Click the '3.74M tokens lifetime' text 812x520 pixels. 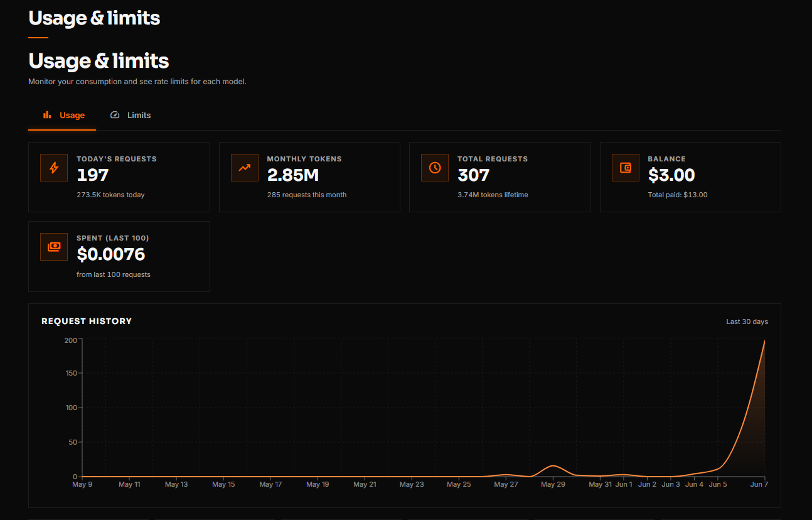(x=493, y=195)
